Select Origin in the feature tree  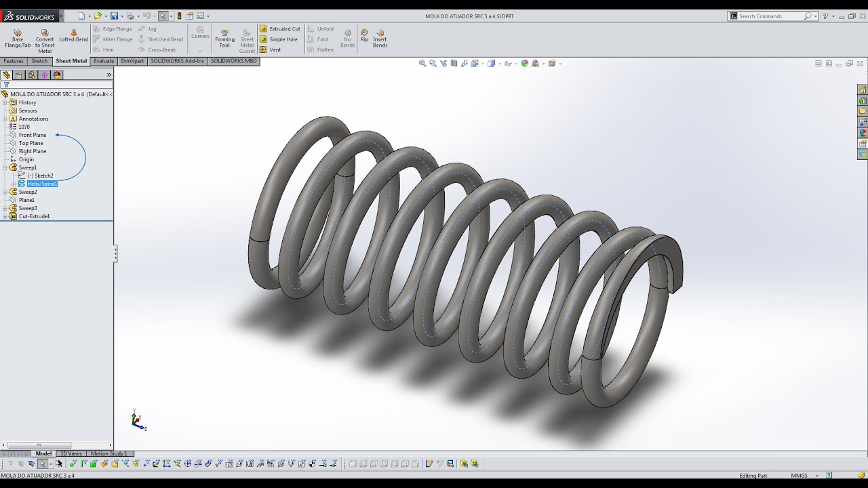click(x=26, y=159)
